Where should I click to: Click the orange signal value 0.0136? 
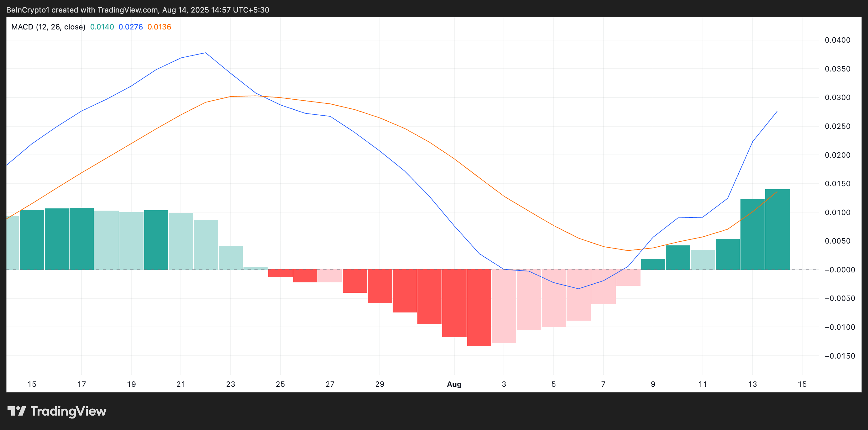point(159,27)
